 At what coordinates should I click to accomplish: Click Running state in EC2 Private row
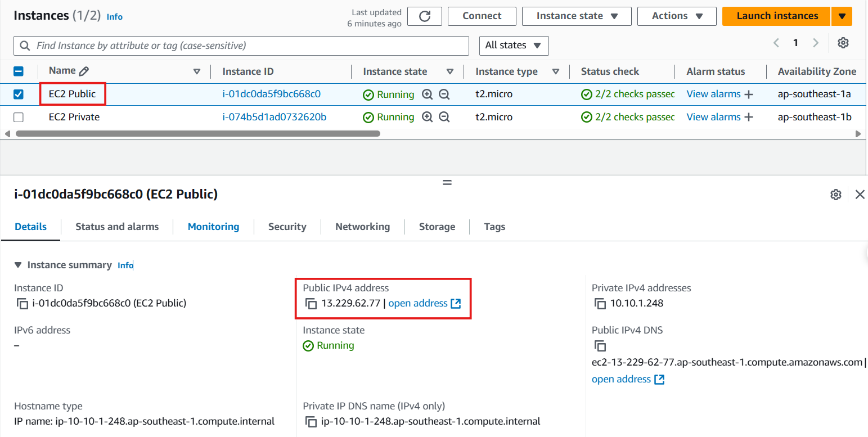pos(388,117)
